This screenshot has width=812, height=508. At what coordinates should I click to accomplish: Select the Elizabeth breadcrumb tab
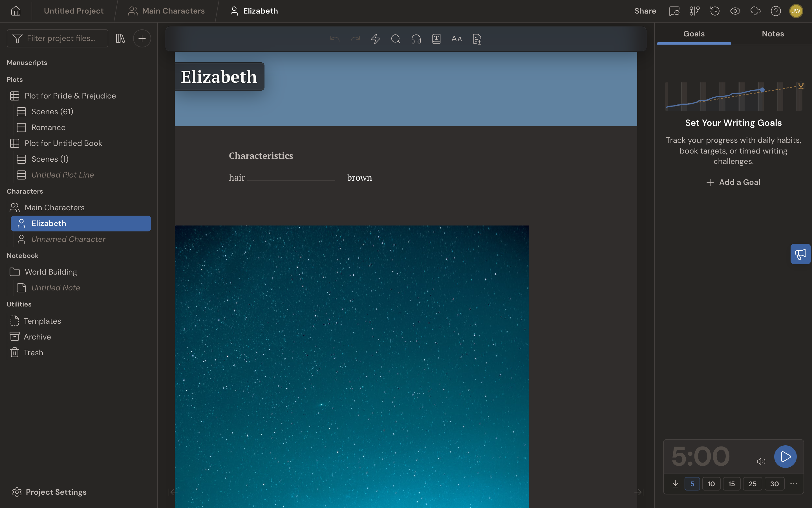pos(254,11)
